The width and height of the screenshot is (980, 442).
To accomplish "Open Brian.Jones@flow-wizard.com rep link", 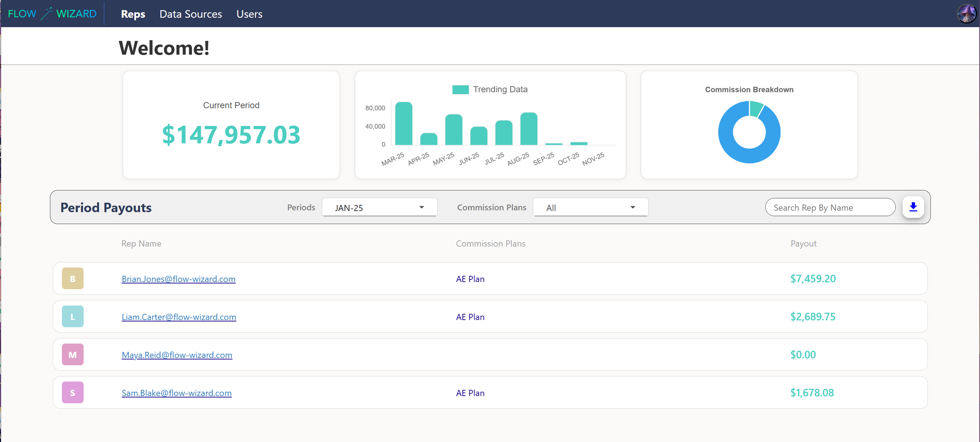I will point(178,279).
